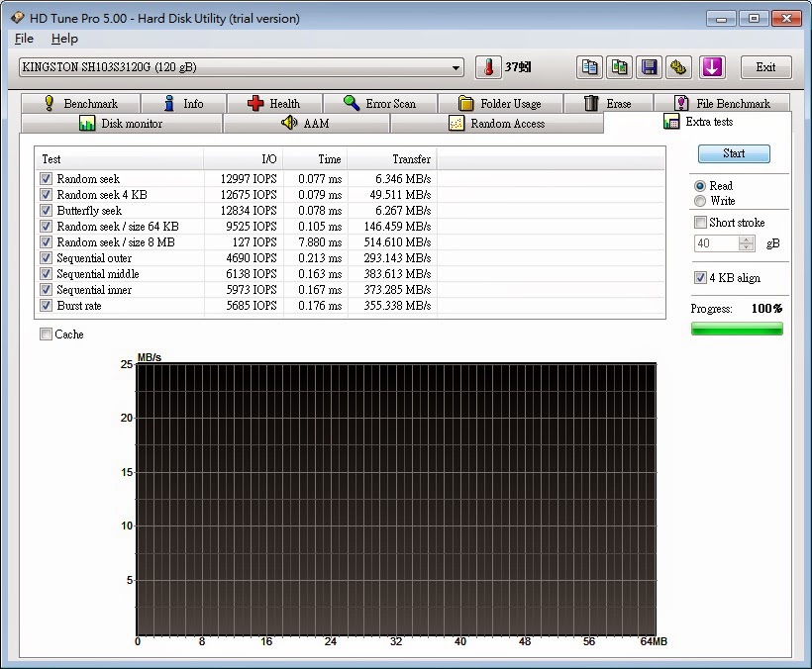Image resolution: width=812 pixels, height=669 pixels.
Task: Click the 355.338 MB/s burst value
Action: pos(397,305)
